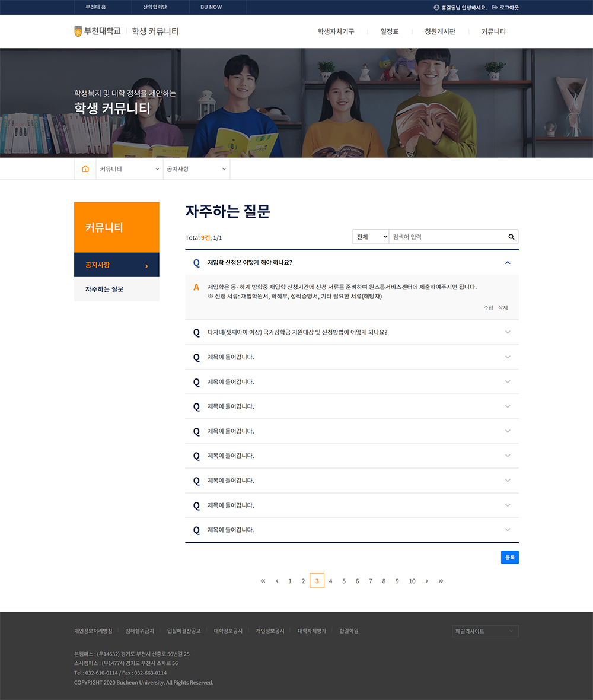Open the 패밀리사이트 dropdown in footer
Image resolution: width=593 pixels, height=700 pixels.
pyautogui.click(x=485, y=631)
